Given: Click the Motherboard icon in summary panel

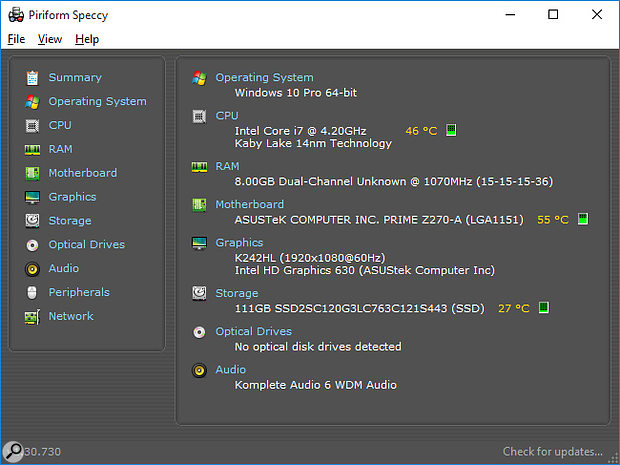Looking at the screenshot, I should [199, 205].
